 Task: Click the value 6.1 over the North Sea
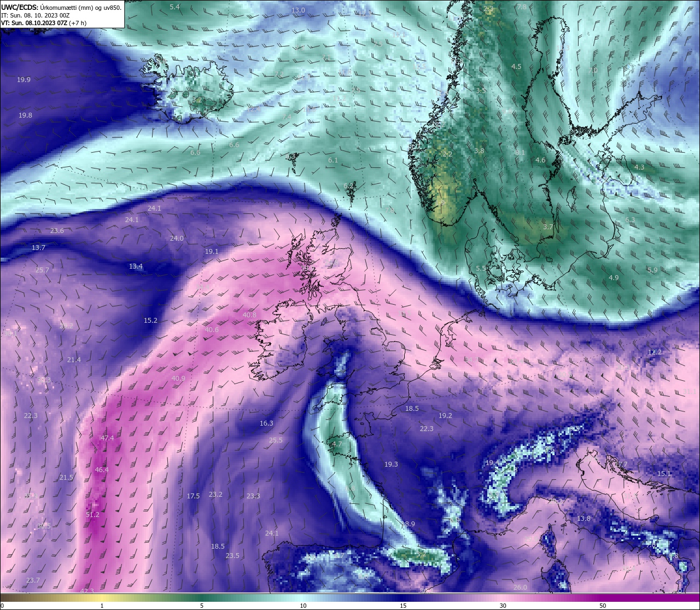click(x=333, y=160)
